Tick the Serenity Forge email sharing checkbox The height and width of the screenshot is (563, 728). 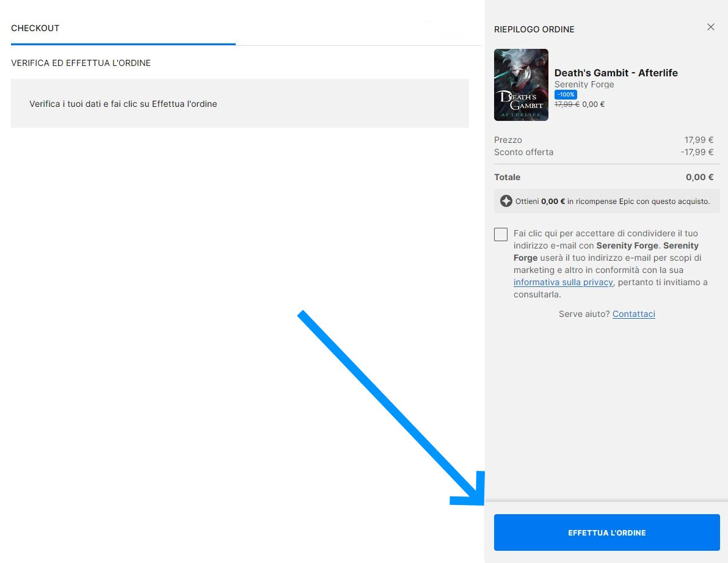coord(501,234)
